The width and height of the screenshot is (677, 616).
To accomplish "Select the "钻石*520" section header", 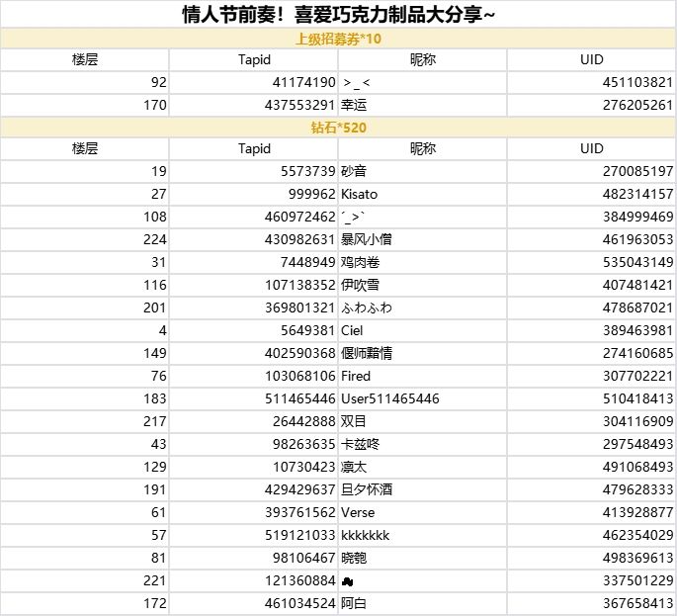I will (x=339, y=128).
